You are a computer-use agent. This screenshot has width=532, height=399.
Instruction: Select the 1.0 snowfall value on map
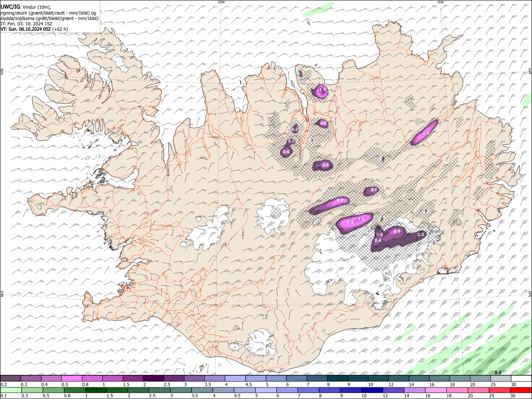coord(361,219)
